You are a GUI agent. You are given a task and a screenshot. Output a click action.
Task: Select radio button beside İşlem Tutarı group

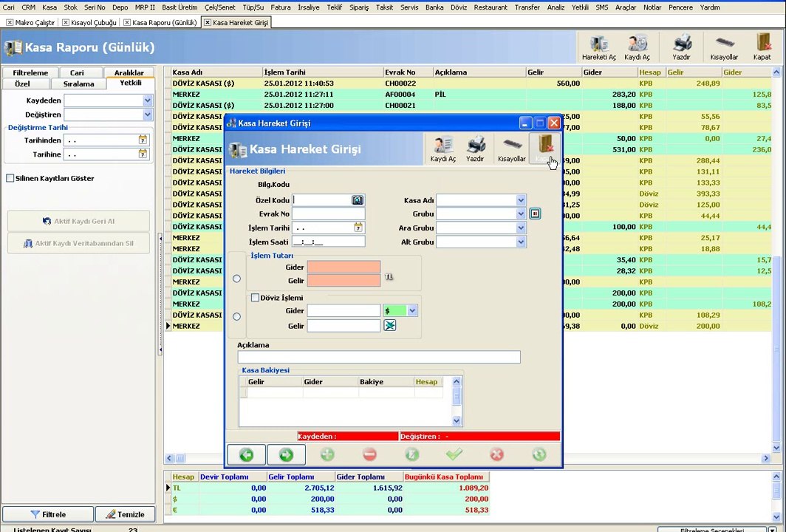(236, 279)
